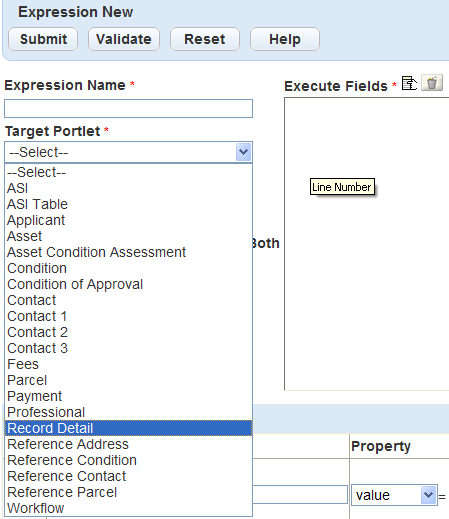Click the trash icon beside Execute Fields

coord(432,83)
